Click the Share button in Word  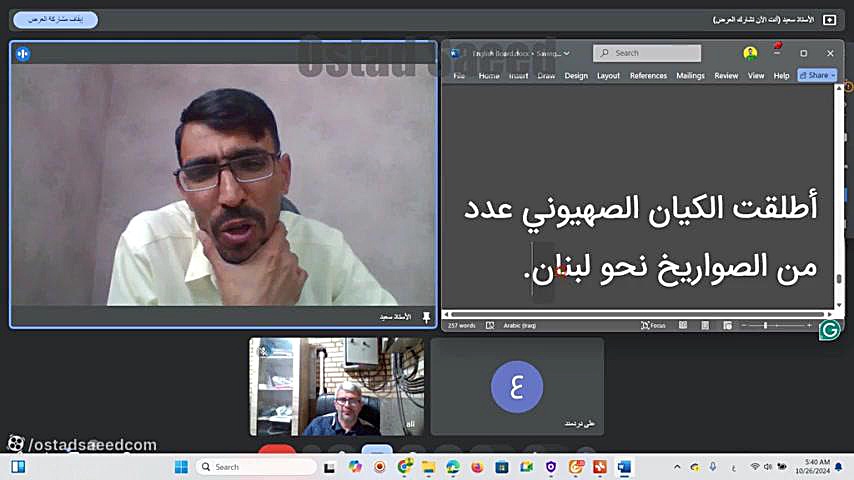(817, 75)
